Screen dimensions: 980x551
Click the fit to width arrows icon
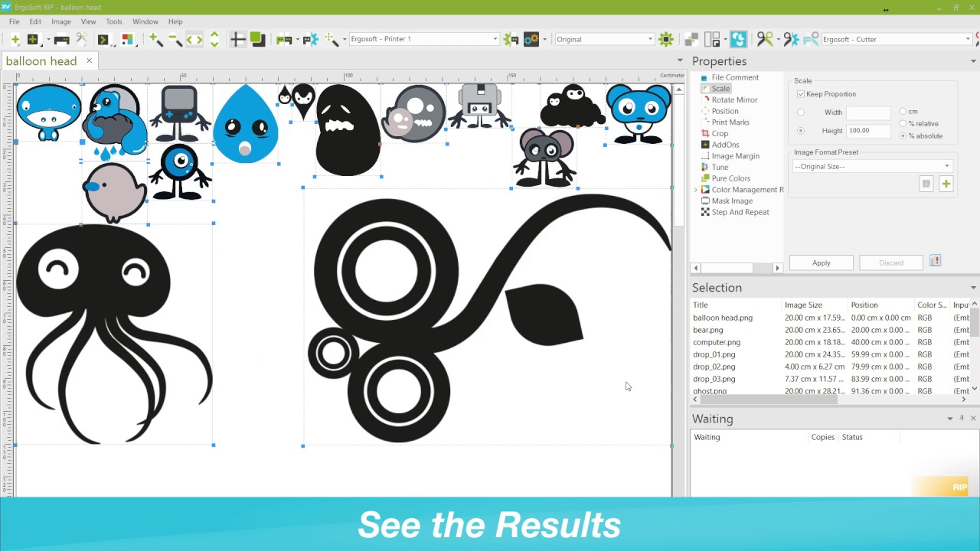pyautogui.click(x=194, y=40)
